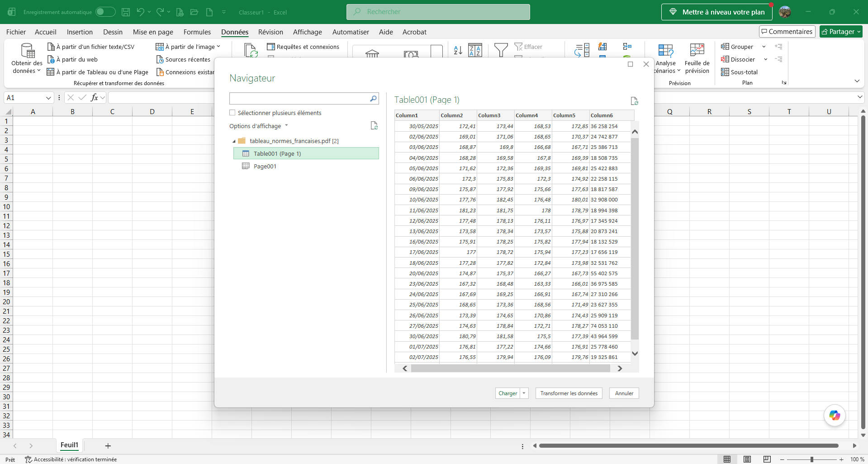
Task: Click the Rechercher box in title bar
Action: point(438,12)
